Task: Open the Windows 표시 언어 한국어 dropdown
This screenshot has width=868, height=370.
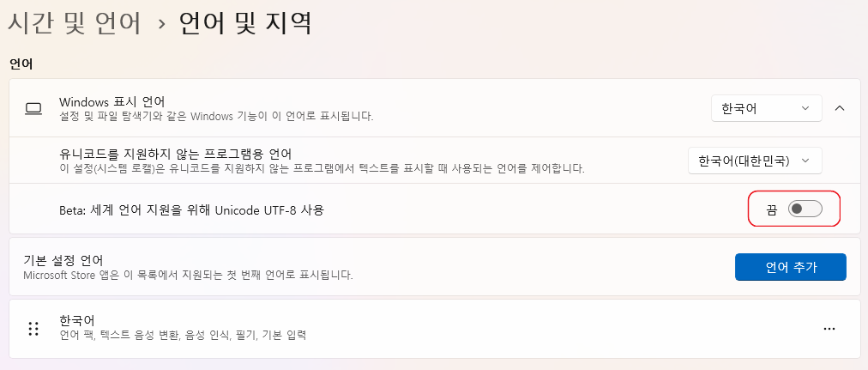Action: pos(766,108)
